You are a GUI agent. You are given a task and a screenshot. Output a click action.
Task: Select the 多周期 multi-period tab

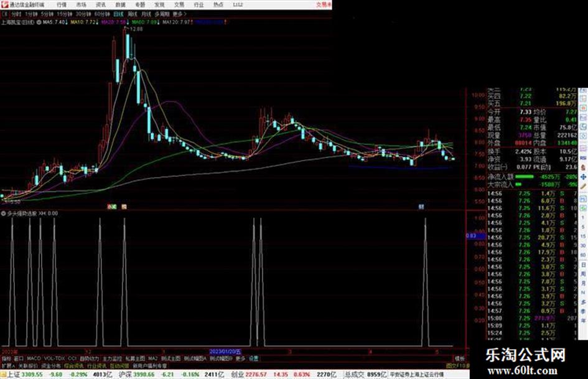coord(162,14)
